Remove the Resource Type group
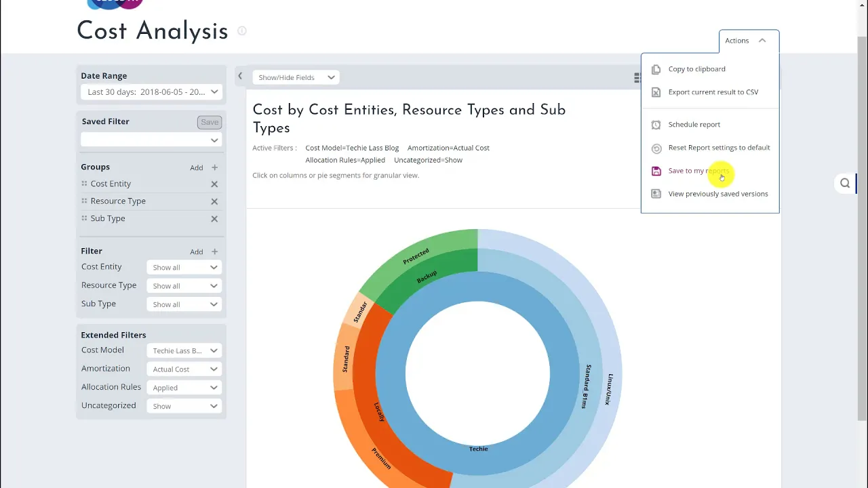868x488 pixels. coord(214,201)
